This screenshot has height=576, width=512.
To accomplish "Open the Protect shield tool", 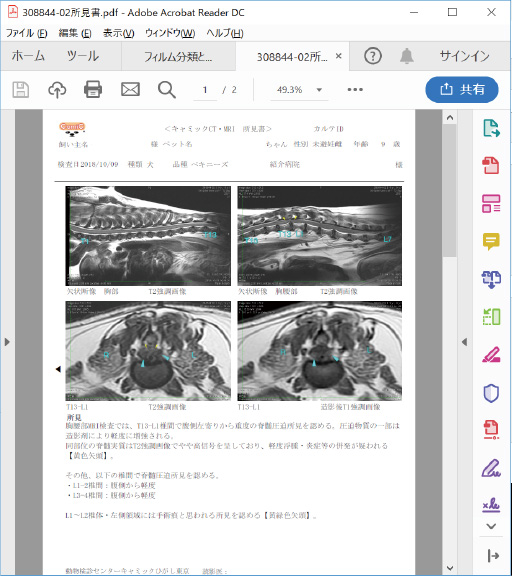I will click(491, 393).
